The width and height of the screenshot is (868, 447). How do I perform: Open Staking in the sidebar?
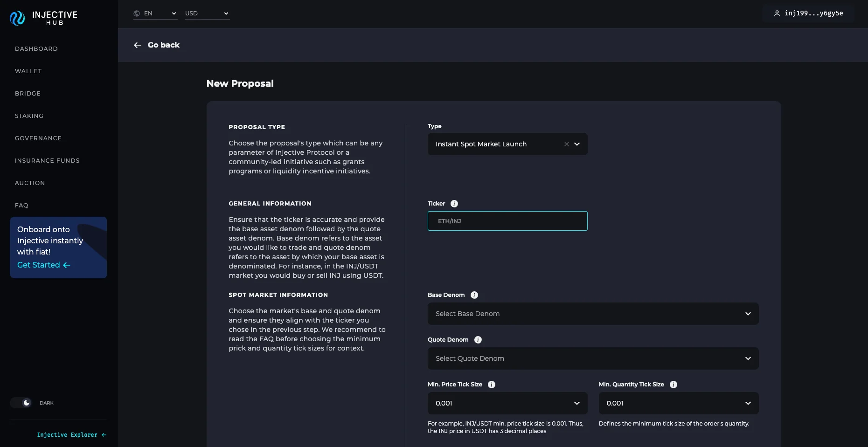[29, 116]
